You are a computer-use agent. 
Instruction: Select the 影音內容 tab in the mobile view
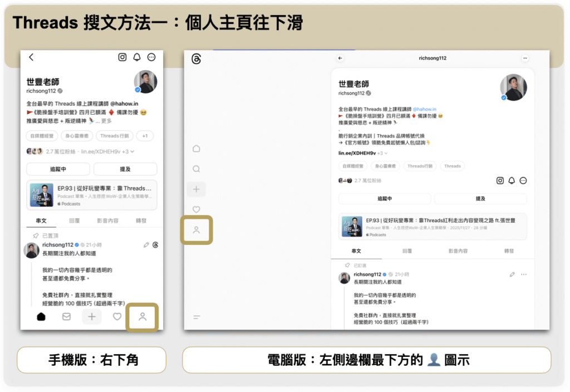[x=107, y=220]
